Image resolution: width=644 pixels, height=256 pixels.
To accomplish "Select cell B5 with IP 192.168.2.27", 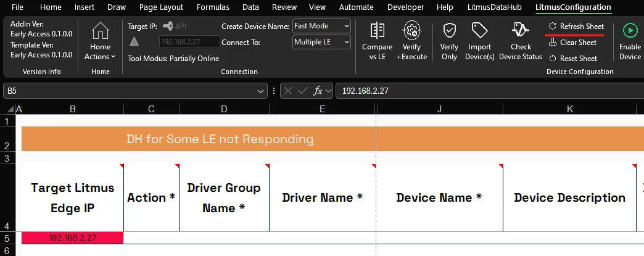I will (72, 238).
